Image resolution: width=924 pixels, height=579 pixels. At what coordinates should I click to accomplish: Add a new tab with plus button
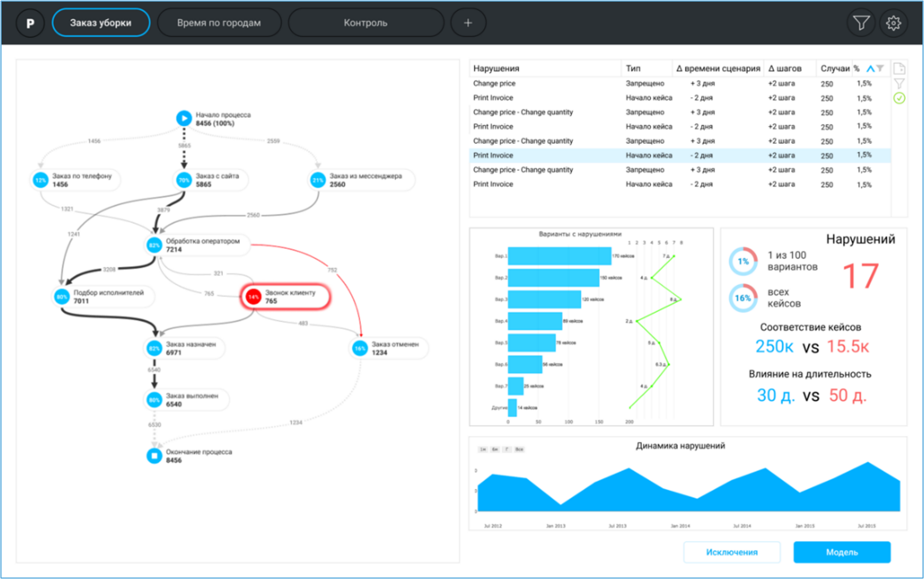[468, 23]
